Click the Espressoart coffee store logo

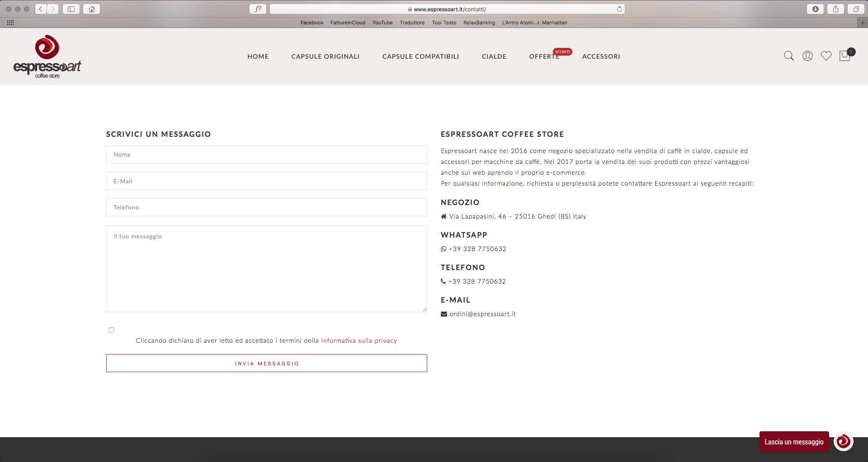click(47, 56)
